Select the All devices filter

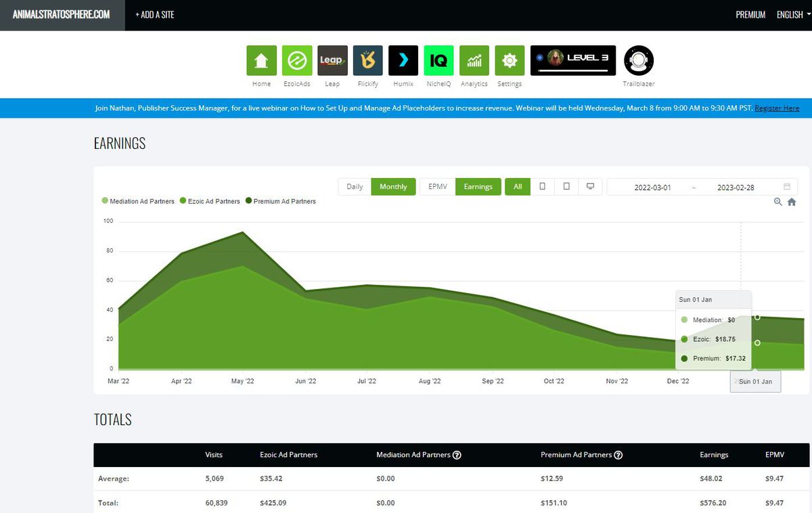pyautogui.click(x=518, y=187)
